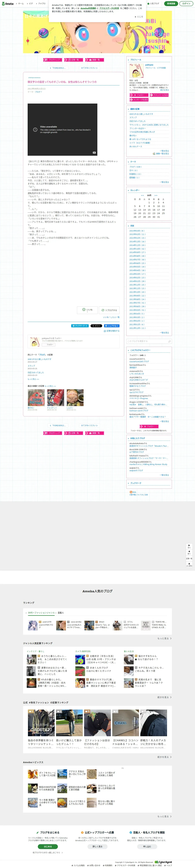Open the HAPPY BIRTHDAY 春のせい thumbnail

(36, 398)
